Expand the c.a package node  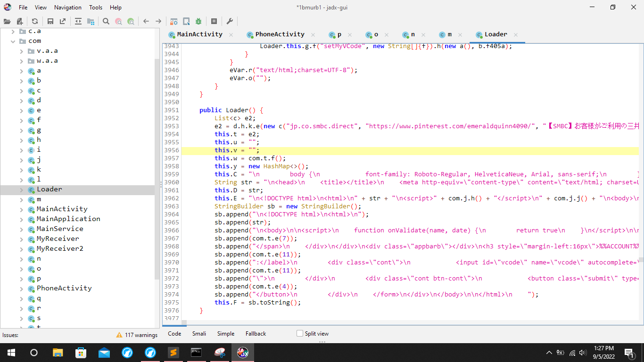(13, 31)
